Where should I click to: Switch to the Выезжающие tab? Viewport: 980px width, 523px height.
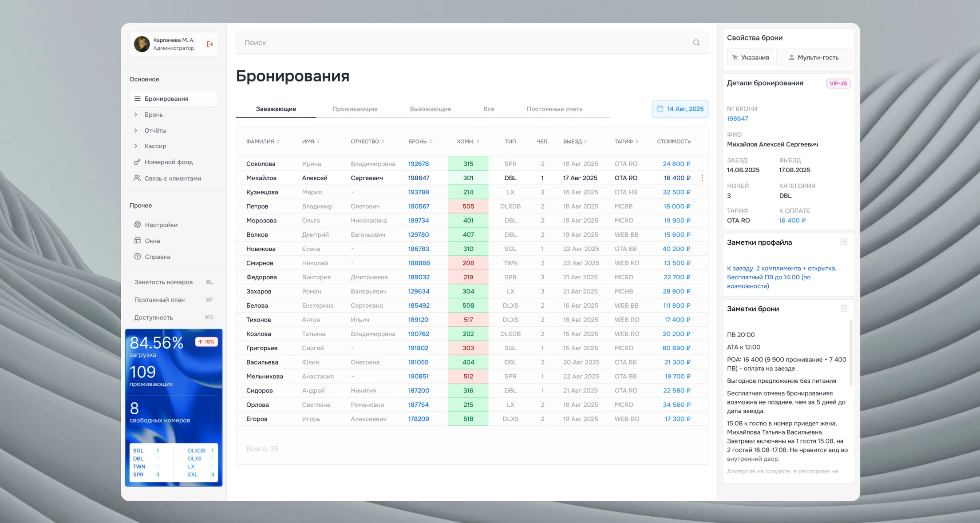coord(430,109)
